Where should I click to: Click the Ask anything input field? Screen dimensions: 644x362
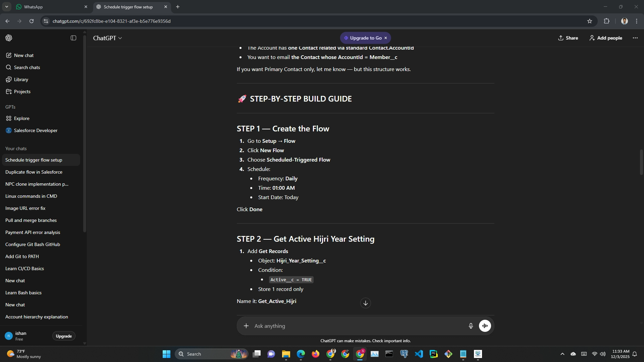click(x=356, y=326)
